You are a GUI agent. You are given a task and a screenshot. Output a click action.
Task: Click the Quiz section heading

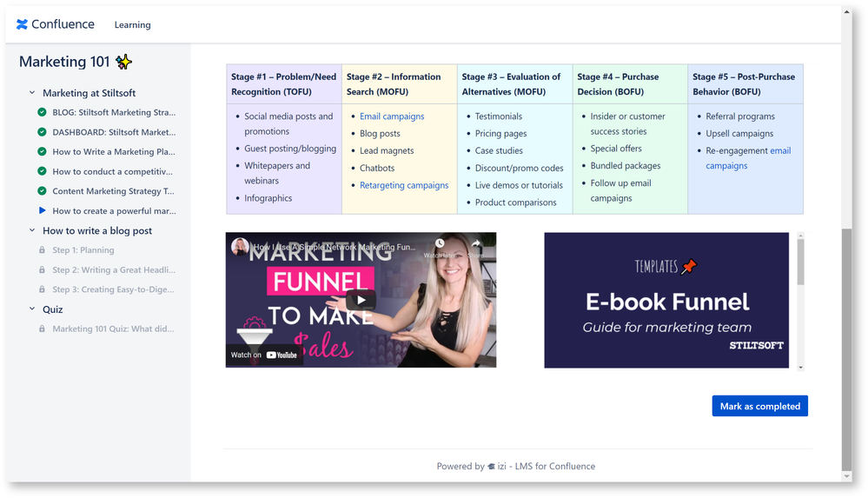(x=53, y=309)
